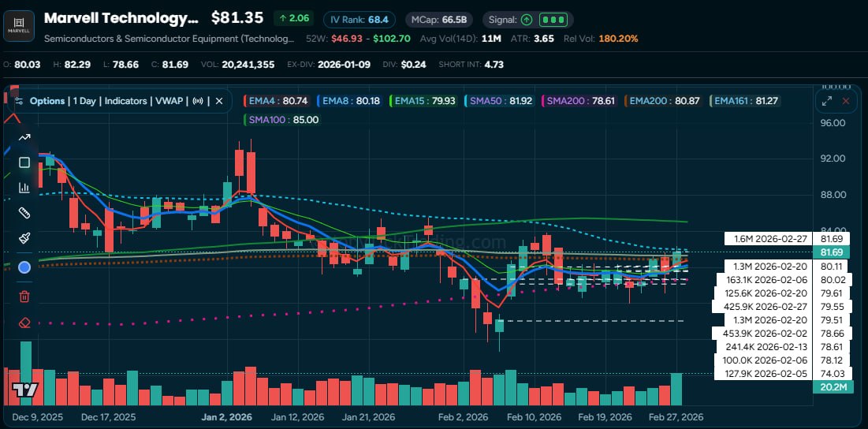Close the chart toolbar with X
Viewport: 868px width, 429px height.
tap(219, 101)
